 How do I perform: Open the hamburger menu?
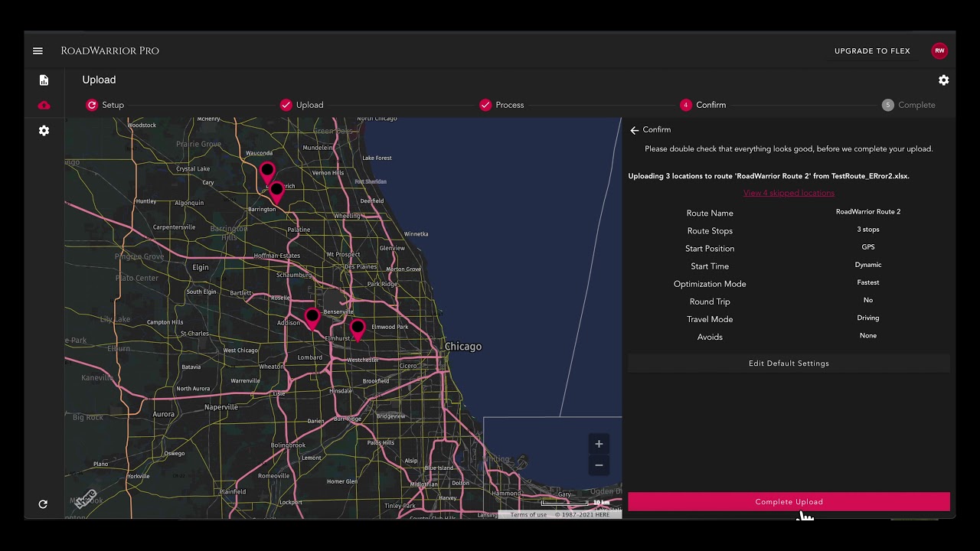point(38,51)
